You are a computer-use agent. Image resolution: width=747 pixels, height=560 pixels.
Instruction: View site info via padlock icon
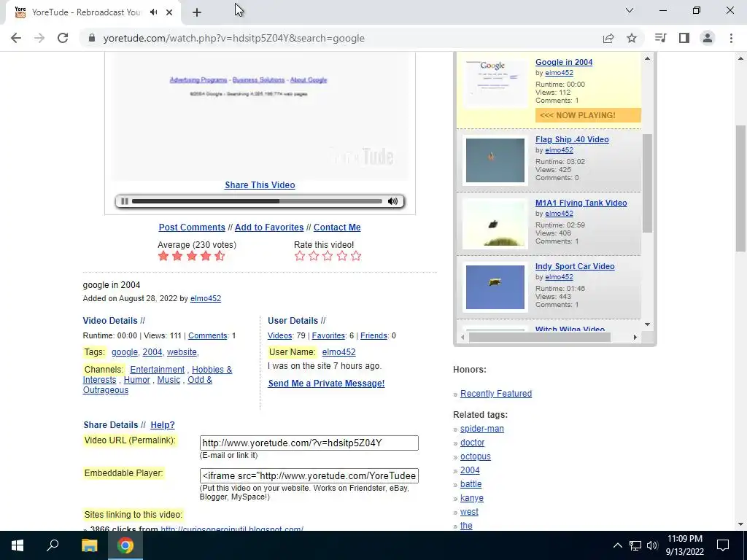92,38
